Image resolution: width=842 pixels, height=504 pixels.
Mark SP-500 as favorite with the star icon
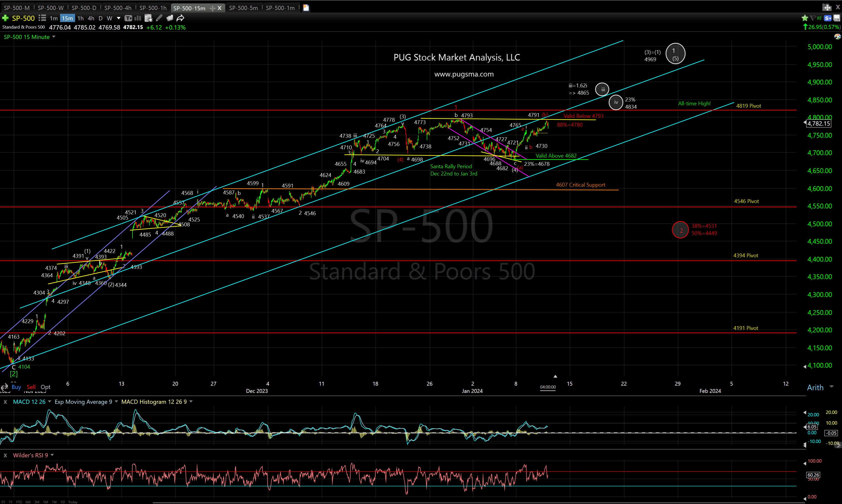[805, 18]
